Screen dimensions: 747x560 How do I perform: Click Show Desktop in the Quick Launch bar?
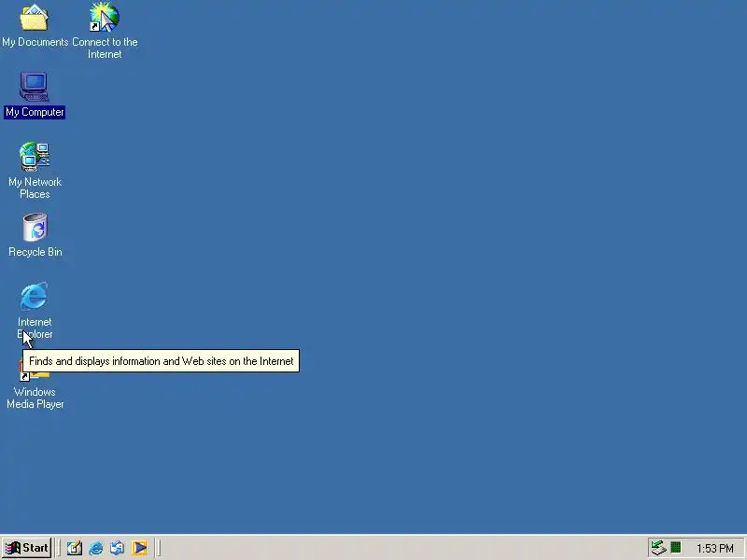coord(75,548)
